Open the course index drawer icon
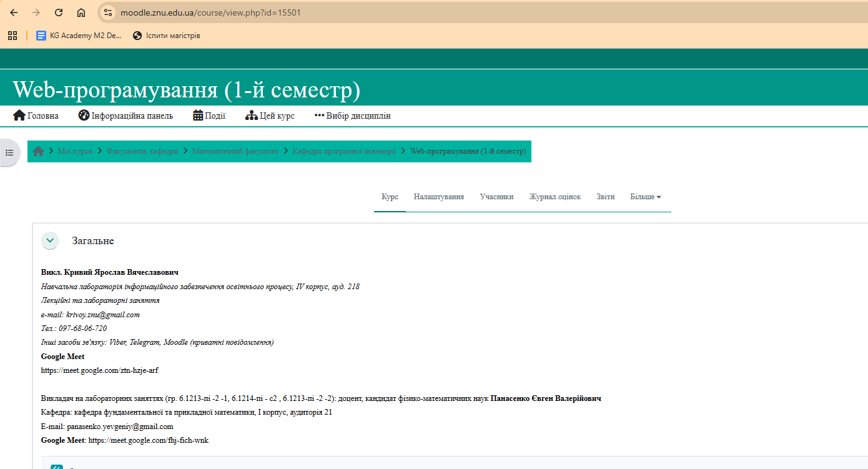The height and width of the screenshot is (469, 868). point(9,152)
